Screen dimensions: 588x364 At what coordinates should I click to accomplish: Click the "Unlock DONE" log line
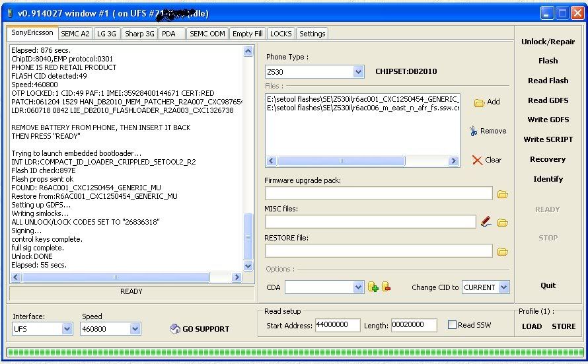pos(32,256)
